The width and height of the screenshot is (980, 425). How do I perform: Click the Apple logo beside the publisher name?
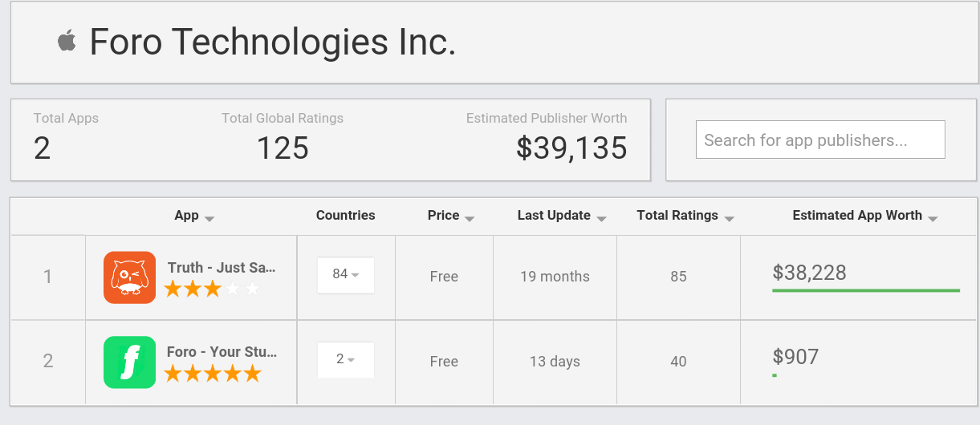[67, 41]
